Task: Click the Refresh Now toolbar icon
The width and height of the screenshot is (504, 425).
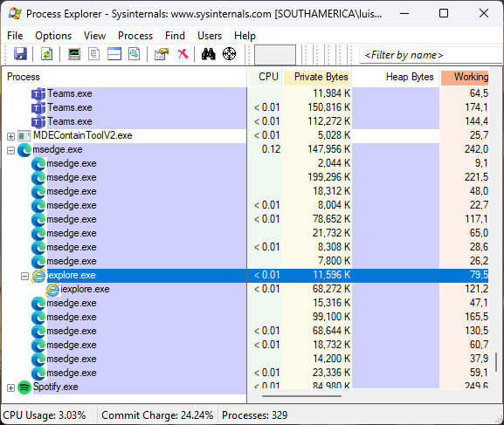Action: [46, 54]
